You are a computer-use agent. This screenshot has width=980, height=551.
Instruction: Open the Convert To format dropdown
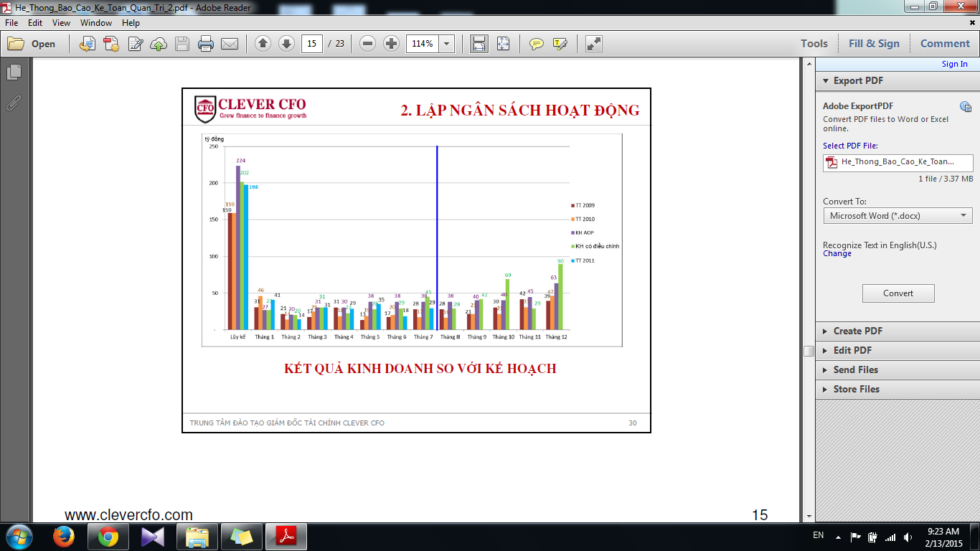point(897,215)
